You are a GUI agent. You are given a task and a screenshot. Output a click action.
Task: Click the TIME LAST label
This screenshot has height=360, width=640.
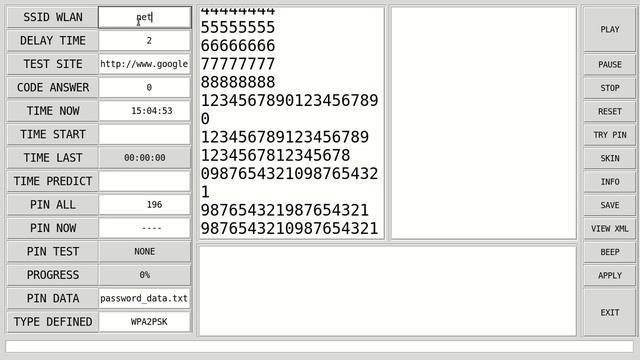coord(53,158)
